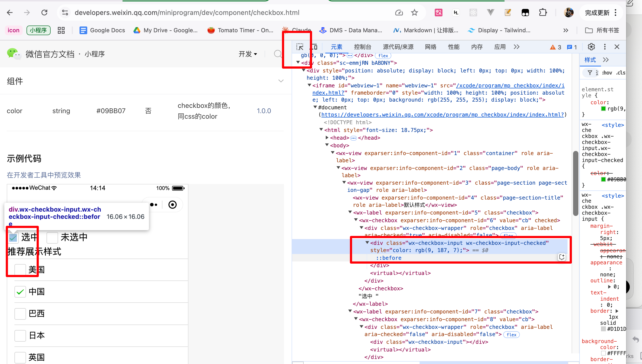
Task: Open 在开发者工具中预览效果 link
Action: [44, 175]
